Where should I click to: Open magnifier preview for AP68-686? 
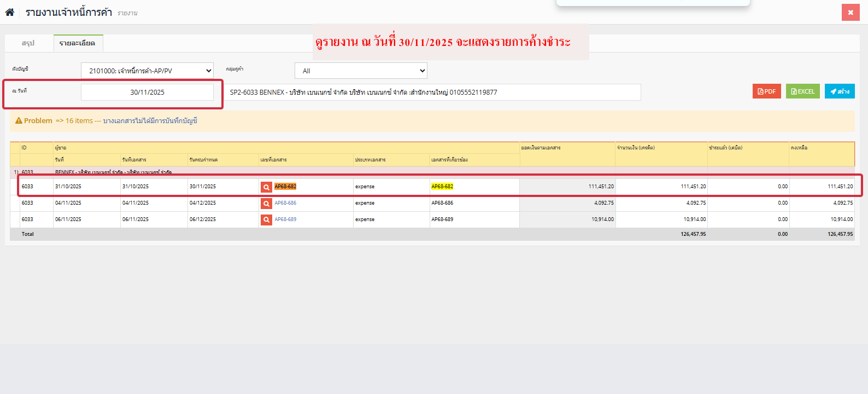click(266, 204)
